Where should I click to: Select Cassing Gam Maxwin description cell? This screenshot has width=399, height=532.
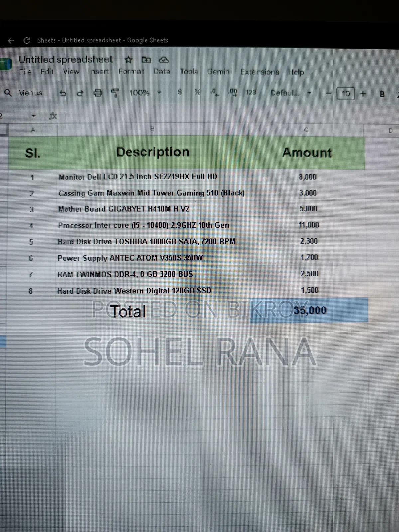[x=152, y=193]
